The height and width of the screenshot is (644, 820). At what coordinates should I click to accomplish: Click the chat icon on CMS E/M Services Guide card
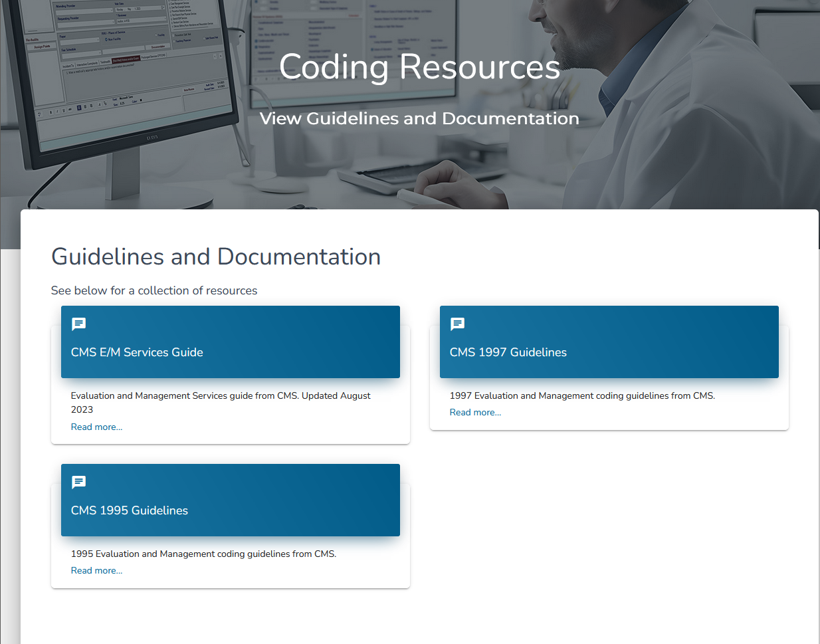coord(78,324)
